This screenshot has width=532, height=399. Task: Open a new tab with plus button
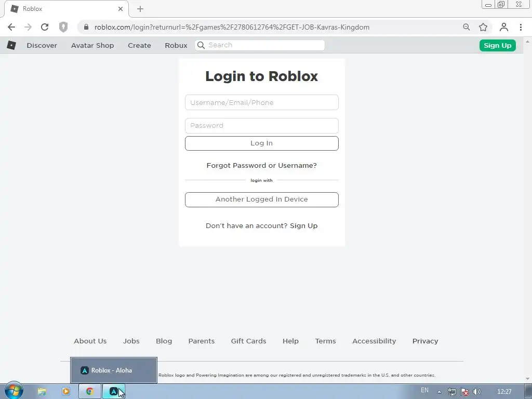coord(140,9)
